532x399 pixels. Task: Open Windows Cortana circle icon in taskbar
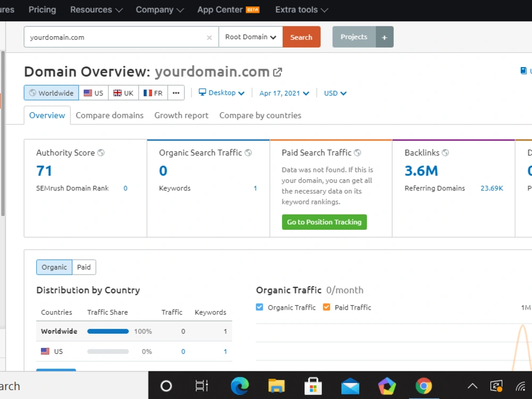[166, 386]
